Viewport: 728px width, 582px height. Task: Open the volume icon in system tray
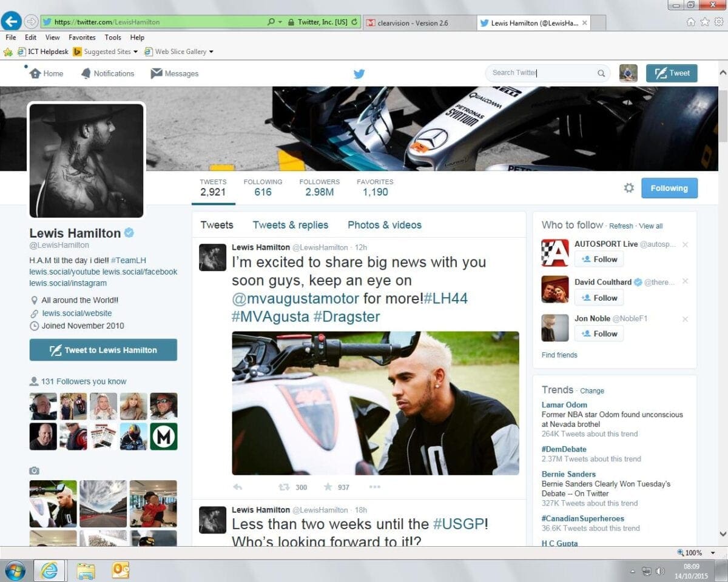[x=660, y=571]
